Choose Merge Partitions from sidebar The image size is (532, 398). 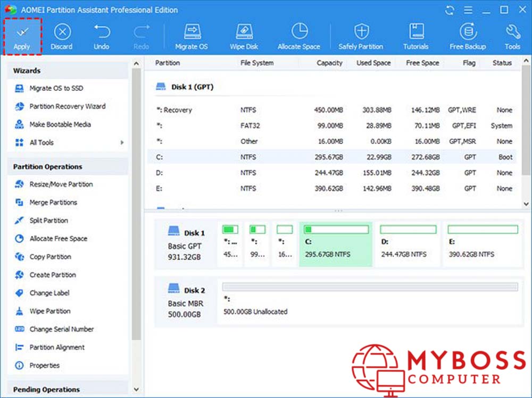tap(53, 202)
